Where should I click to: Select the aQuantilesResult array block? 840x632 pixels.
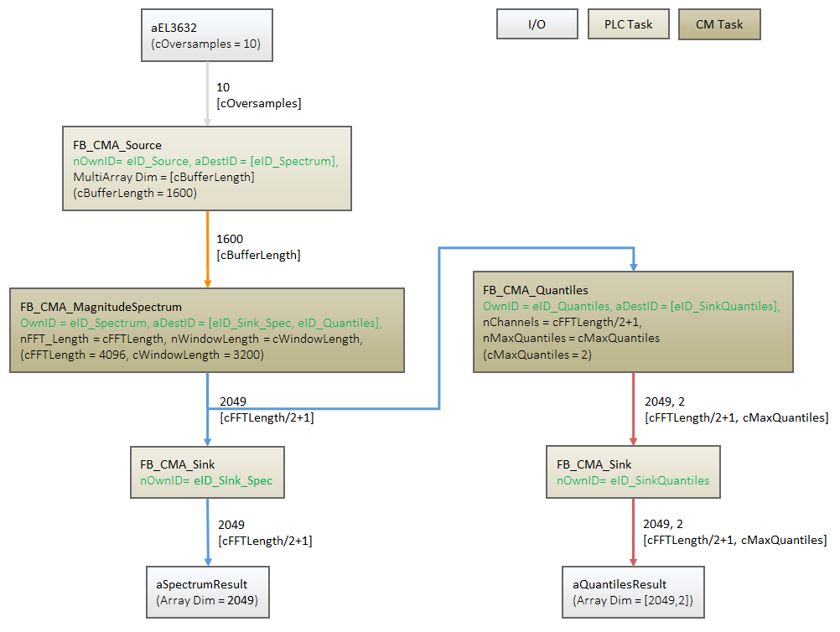[x=633, y=593]
